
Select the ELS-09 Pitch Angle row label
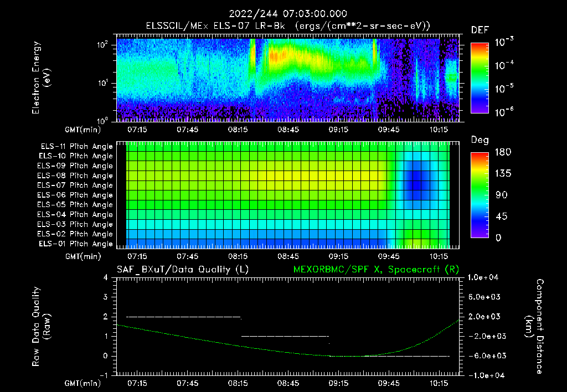click(x=75, y=166)
